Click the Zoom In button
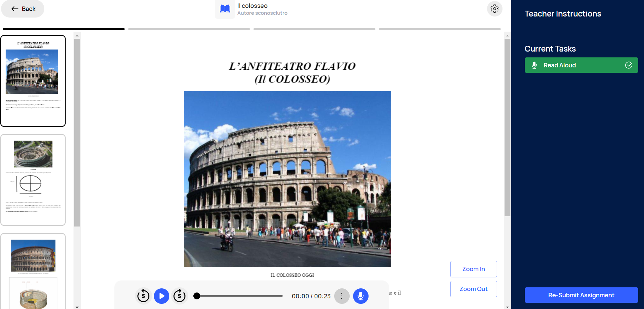Viewport: 644px width, 309px height. (x=473, y=269)
